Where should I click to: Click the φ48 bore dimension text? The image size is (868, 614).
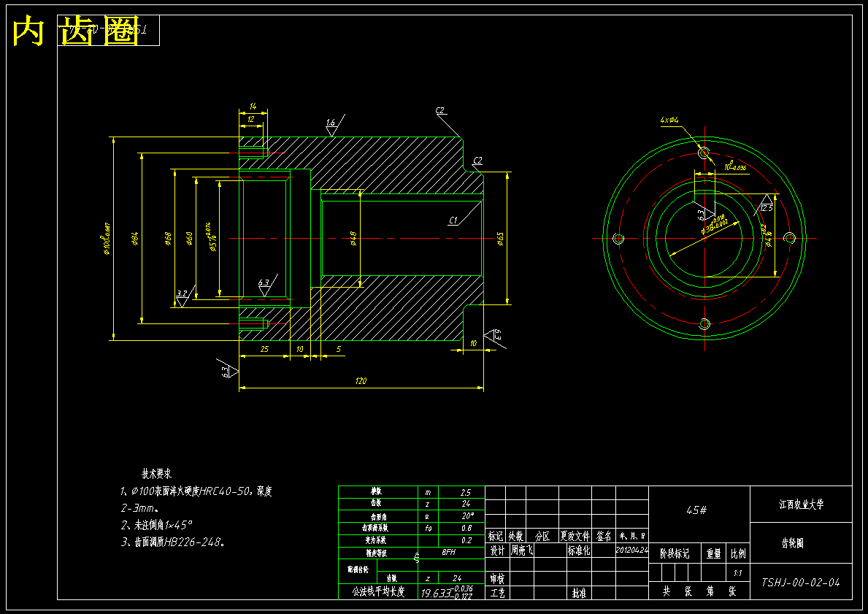(x=353, y=238)
